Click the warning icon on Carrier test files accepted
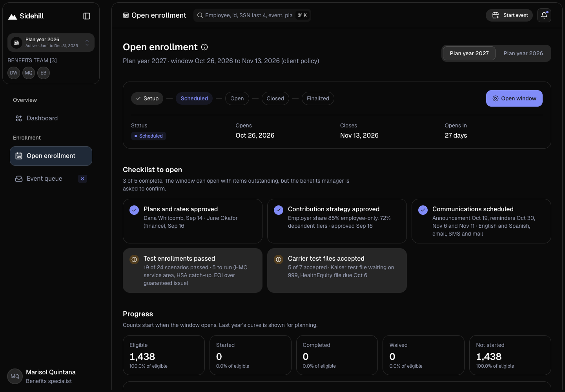The image size is (565, 392). click(x=279, y=260)
